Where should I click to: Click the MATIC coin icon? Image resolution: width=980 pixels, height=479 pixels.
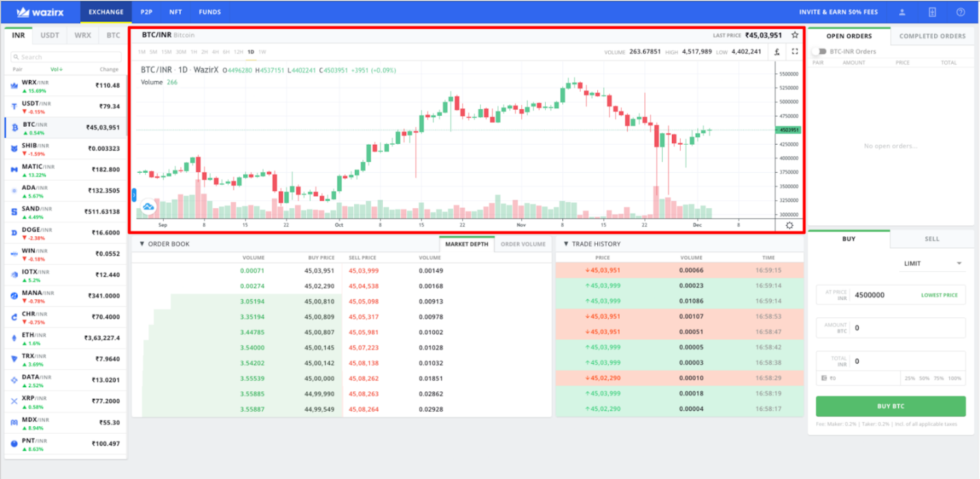(x=14, y=169)
